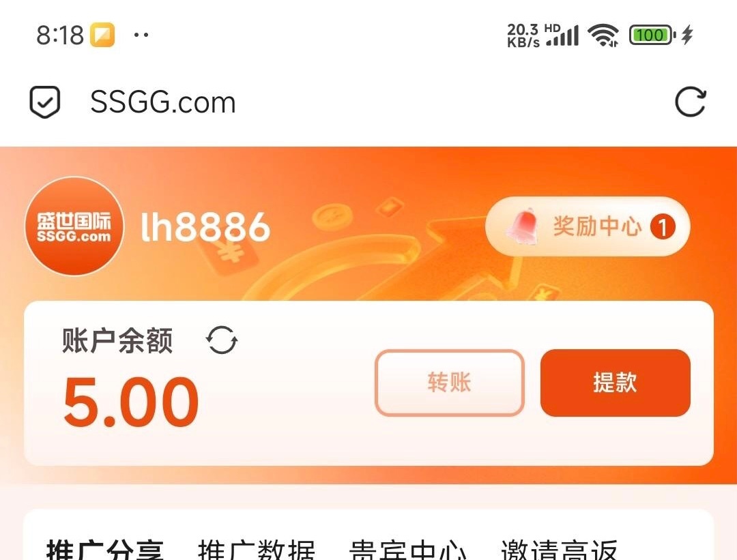Tap the 转账 transfer button
The image size is (737, 560).
tap(449, 383)
